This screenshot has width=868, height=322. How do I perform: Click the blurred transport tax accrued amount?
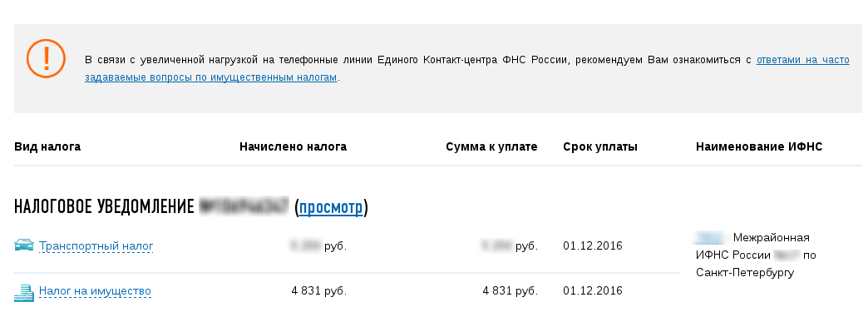point(306,245)
